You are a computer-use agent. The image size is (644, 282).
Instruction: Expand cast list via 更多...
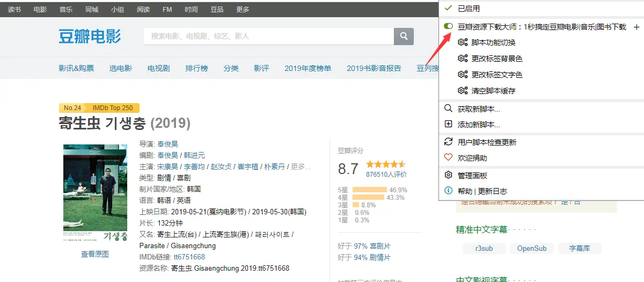click(301, 167)
